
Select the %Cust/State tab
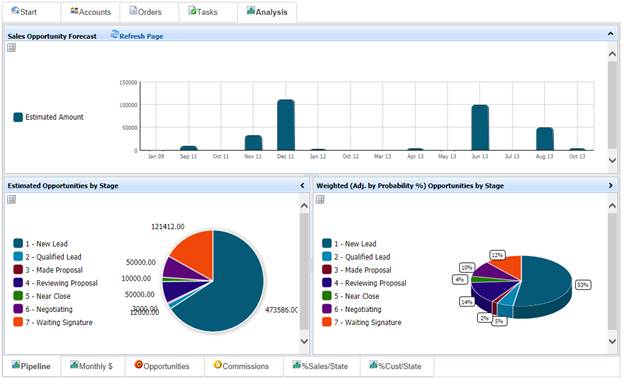[397, 366]
